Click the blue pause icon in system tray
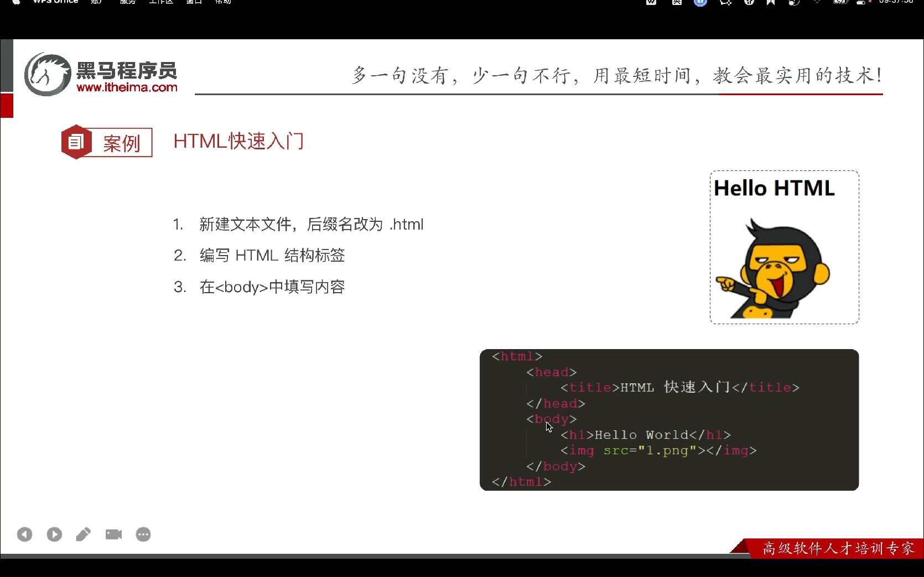924x577 pixels. click(699, 3)
